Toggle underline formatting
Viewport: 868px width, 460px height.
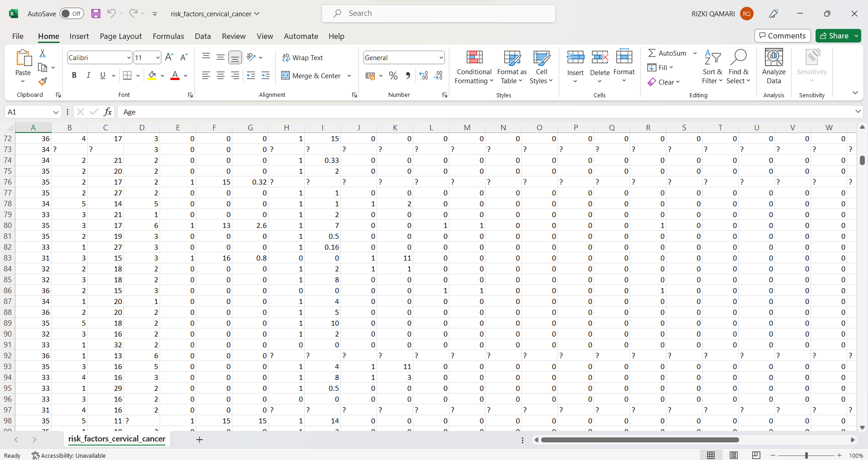coord(103,75)
